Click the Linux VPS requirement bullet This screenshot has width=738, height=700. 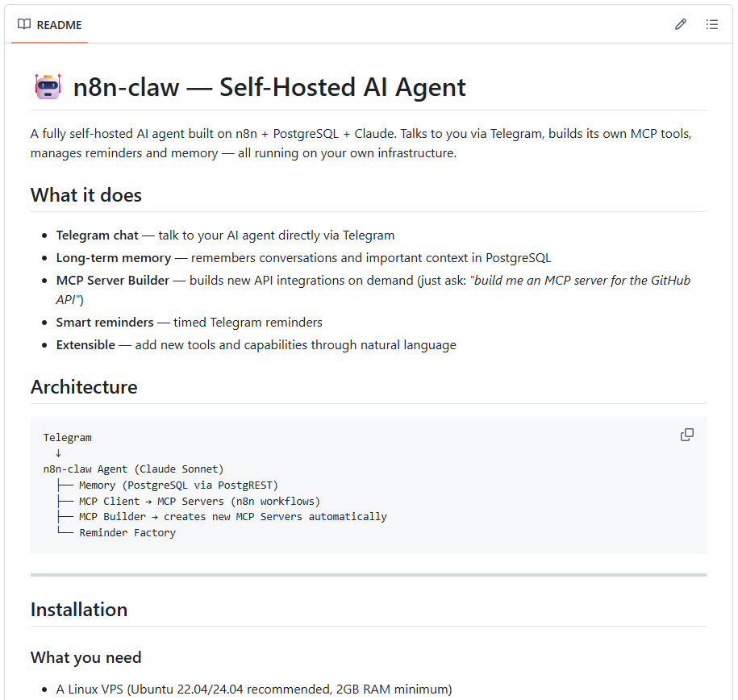254,690
